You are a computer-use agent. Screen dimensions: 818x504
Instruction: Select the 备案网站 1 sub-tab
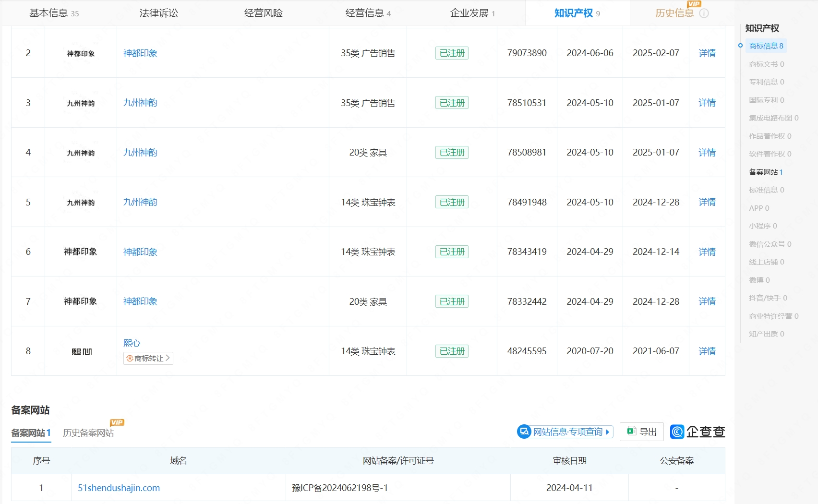(x=31, y=433)
